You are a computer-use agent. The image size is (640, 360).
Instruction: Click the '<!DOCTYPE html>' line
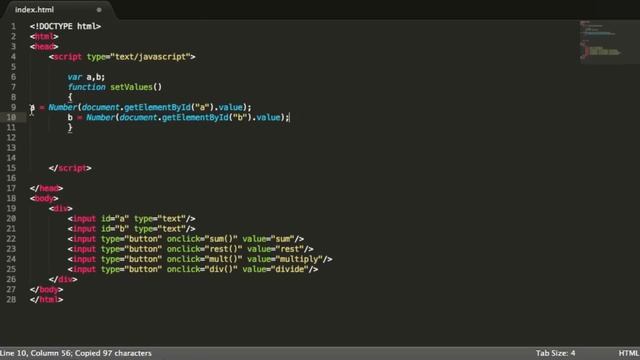65,26
